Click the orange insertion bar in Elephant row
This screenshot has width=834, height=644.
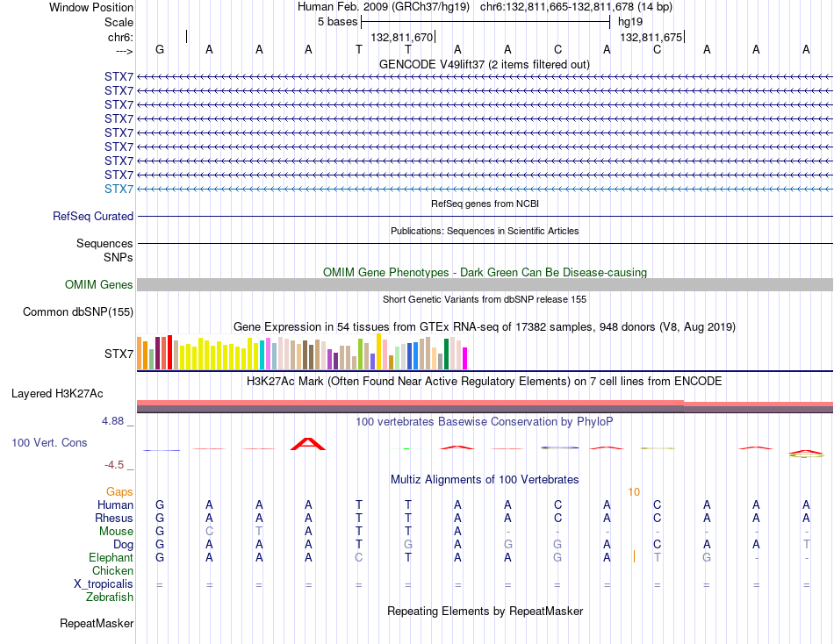click(634, 557)
